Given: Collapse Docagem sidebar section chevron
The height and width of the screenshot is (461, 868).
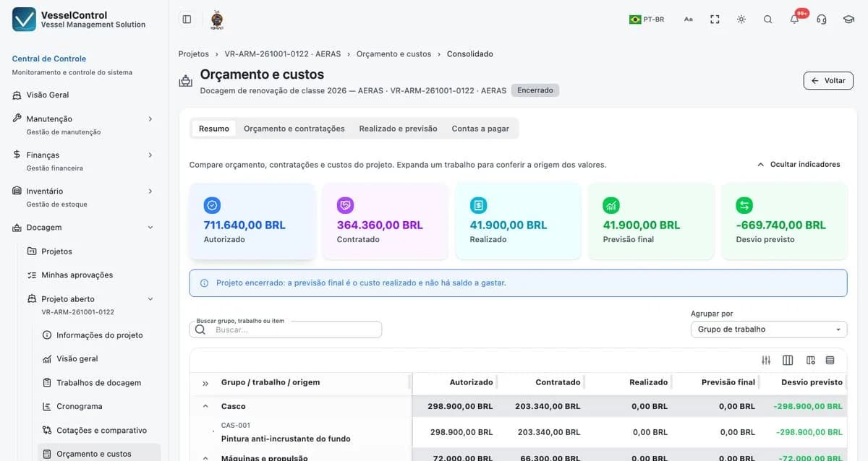Looking at the screenshot, I should point(150,227).
